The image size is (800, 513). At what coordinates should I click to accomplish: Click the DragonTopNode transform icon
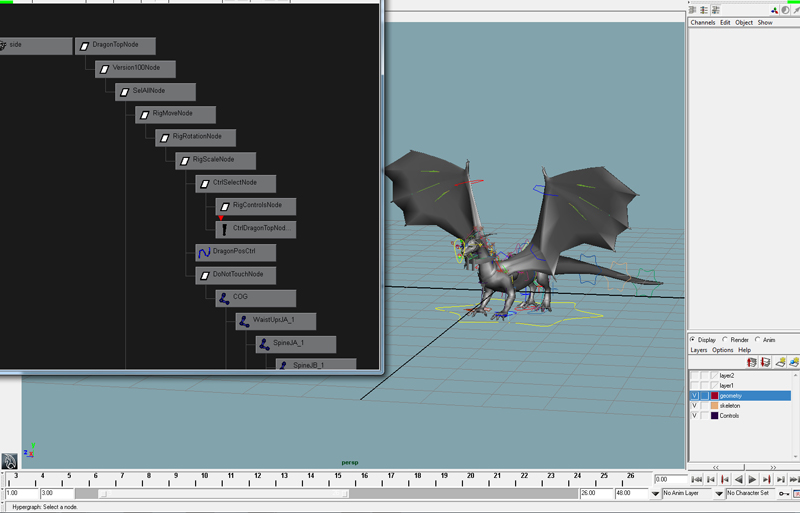(84, 46)
